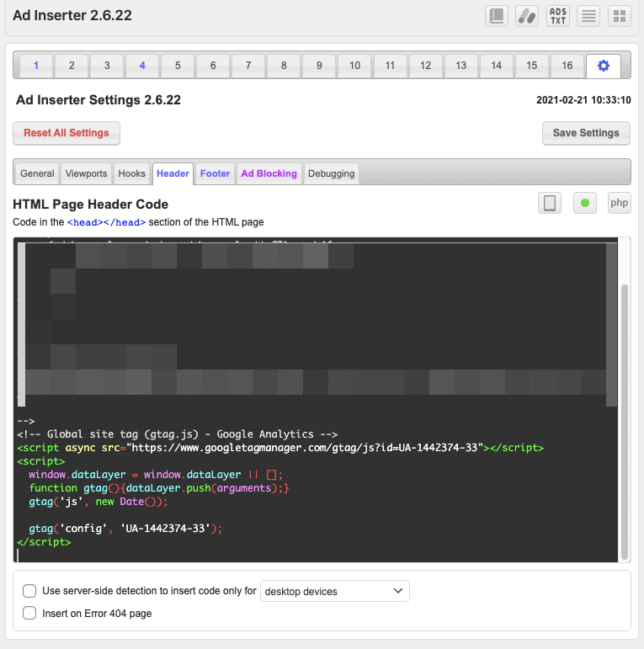Click the gtag 'config' line in code
Image resolution: width=644 pixels, height=649 pixels.
tap(125, 529)
